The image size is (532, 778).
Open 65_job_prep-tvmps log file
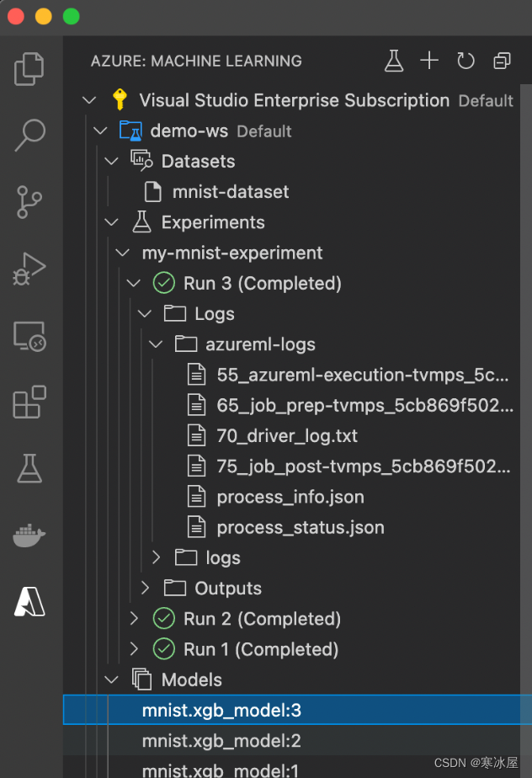pyautogui.click(x=292, y=405)
